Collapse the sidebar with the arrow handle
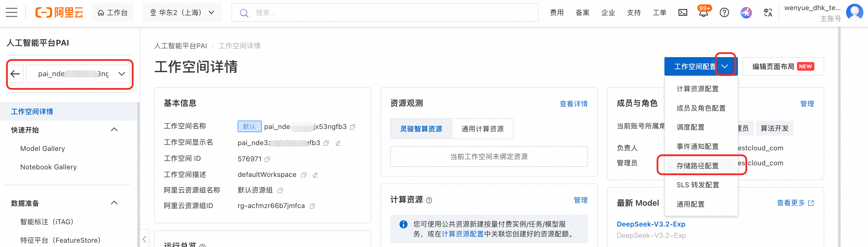This screenshot has height=247, width=868. (144, 239)
